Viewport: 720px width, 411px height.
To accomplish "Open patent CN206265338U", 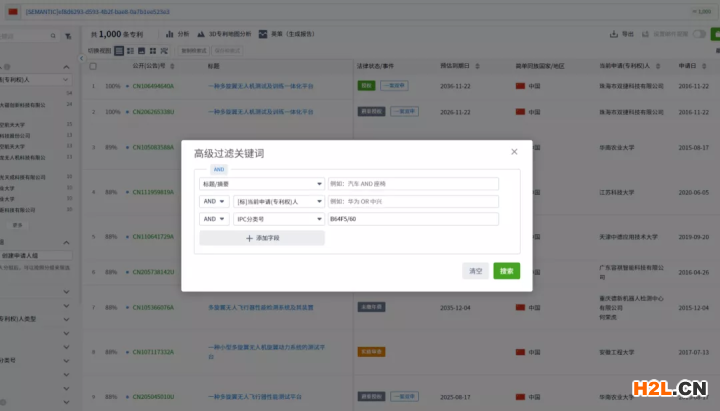I will pyautogui.click(x=153, y=112).
